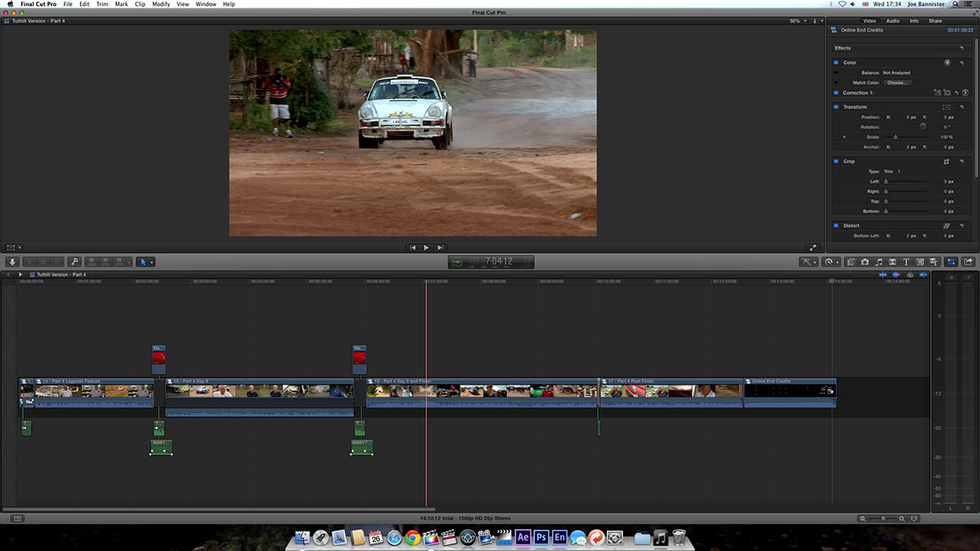Screen dimensions: 980x551
Task: Enable the Match Color checkbox
Action: point(836,82)
